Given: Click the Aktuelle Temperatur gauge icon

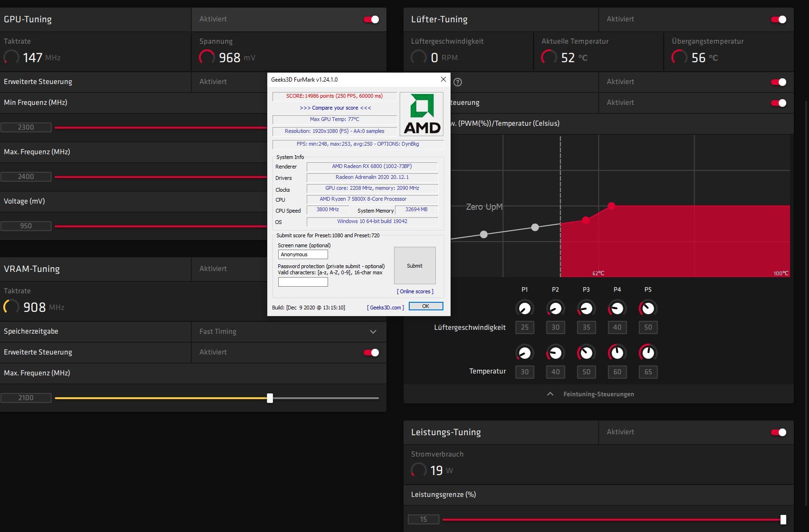Looking at the screenshot, I should (x=549, y=57).
